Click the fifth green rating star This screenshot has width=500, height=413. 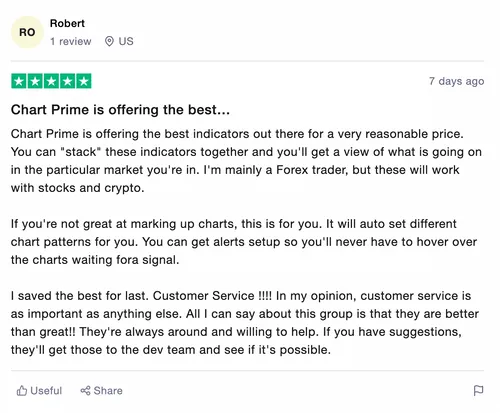tap(84, 81)
